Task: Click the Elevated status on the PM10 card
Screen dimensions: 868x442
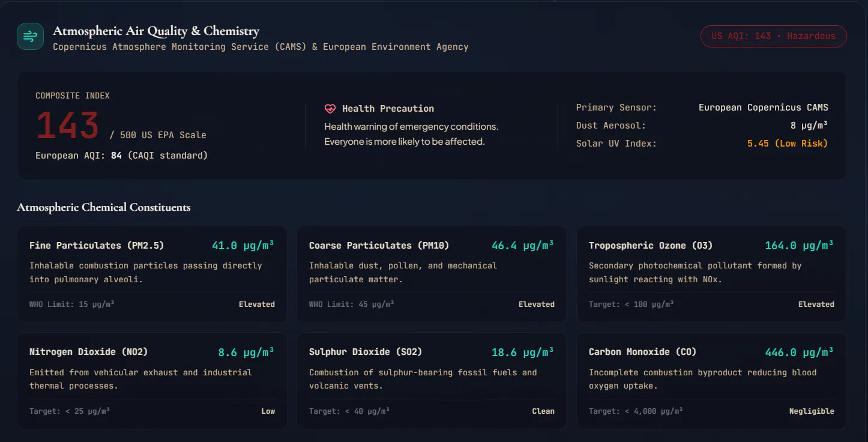Action: click(537, 304)
